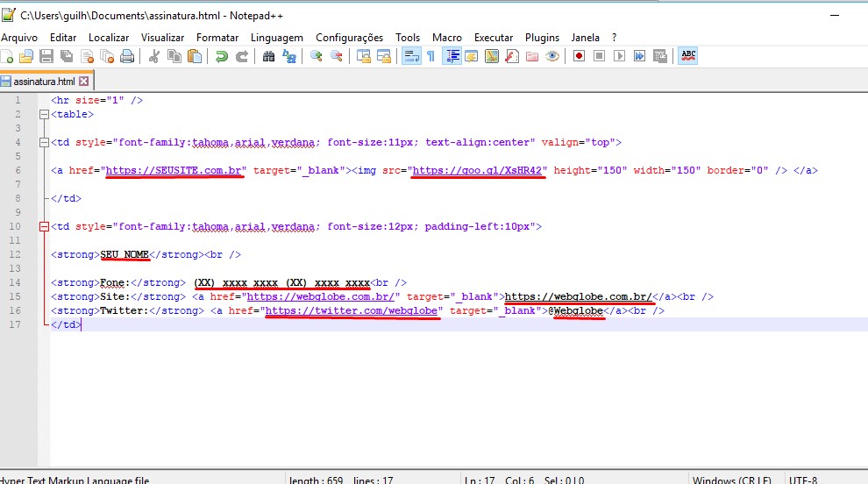Screen dimensions: 868x484
Task: Open the Janela menu
Action: pos(585,38)
